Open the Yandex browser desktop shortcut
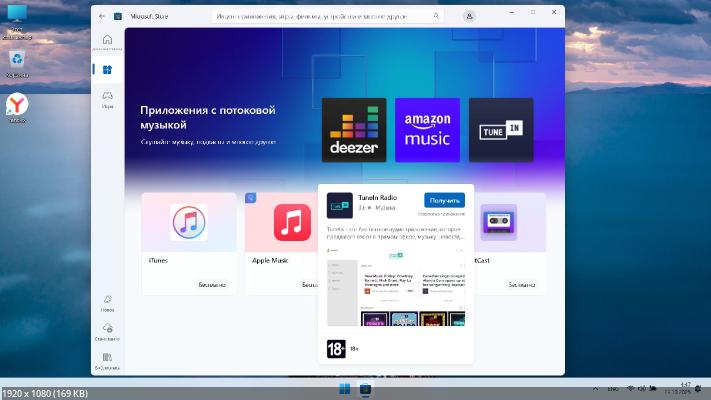The image size is (711, 400). coord(16,107)
